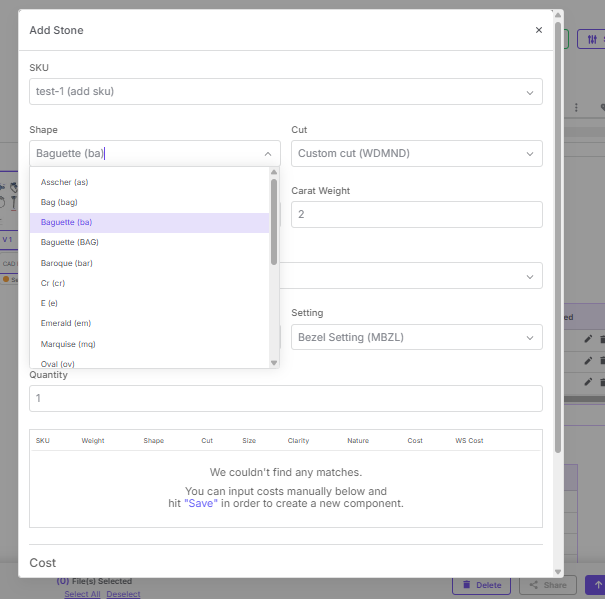The image size is (605, 599).
Task: Collapse the Shape dropdown using its chevron
Action: pos(267,154)
